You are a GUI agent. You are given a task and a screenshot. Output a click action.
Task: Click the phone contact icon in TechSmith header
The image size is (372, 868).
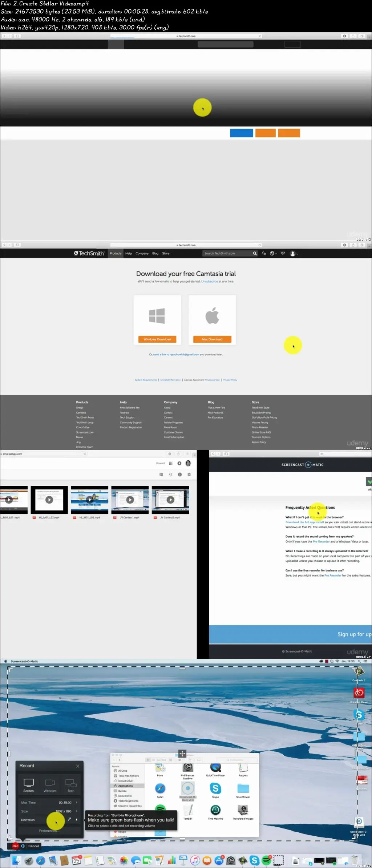click(264, 253)
